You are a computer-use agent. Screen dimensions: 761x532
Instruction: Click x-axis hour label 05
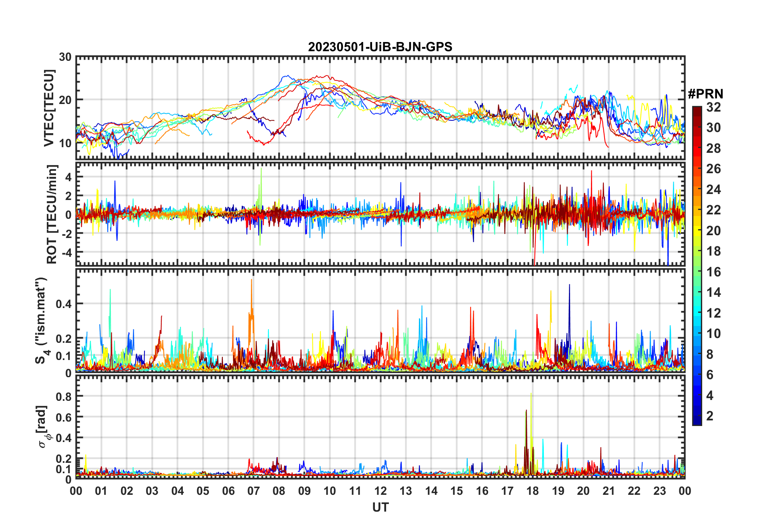point(203,491)
